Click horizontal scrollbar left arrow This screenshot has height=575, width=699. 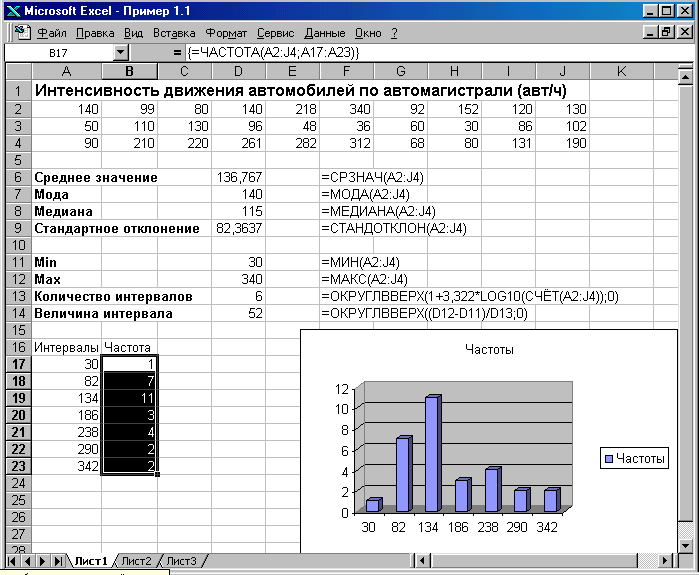pos(422,560)
